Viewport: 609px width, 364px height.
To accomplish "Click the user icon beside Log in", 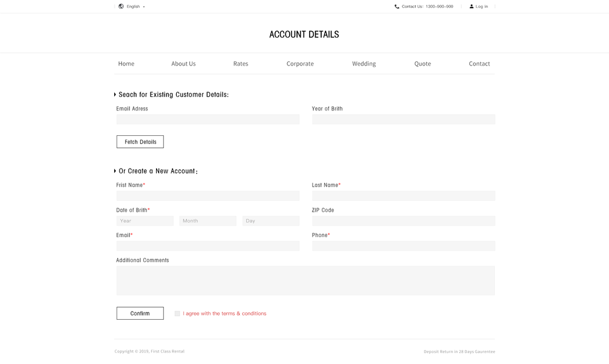I will [x=471, y=6].
